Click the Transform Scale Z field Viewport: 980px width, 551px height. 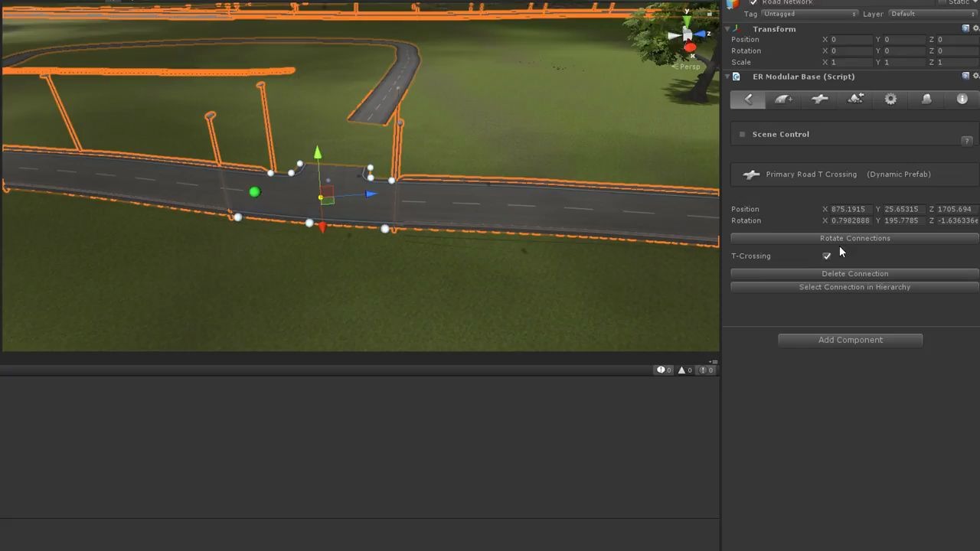pos(959,63)
